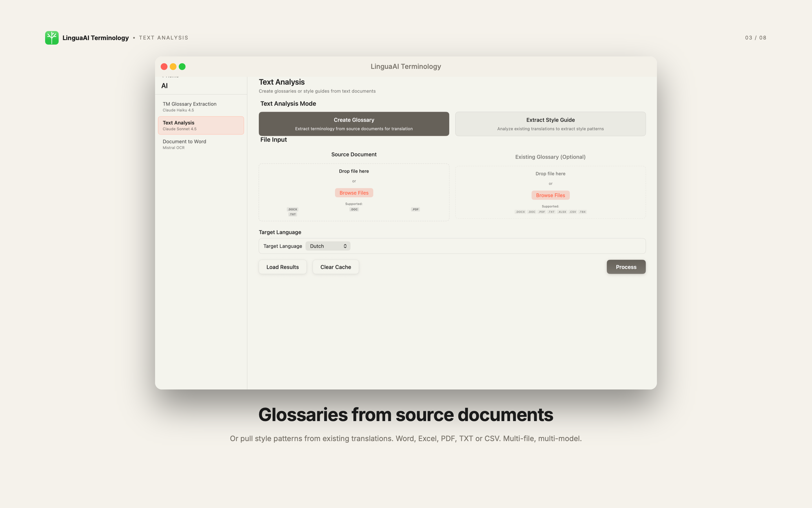Click the Existing Glossary drop zone

[x=550, y=192]
